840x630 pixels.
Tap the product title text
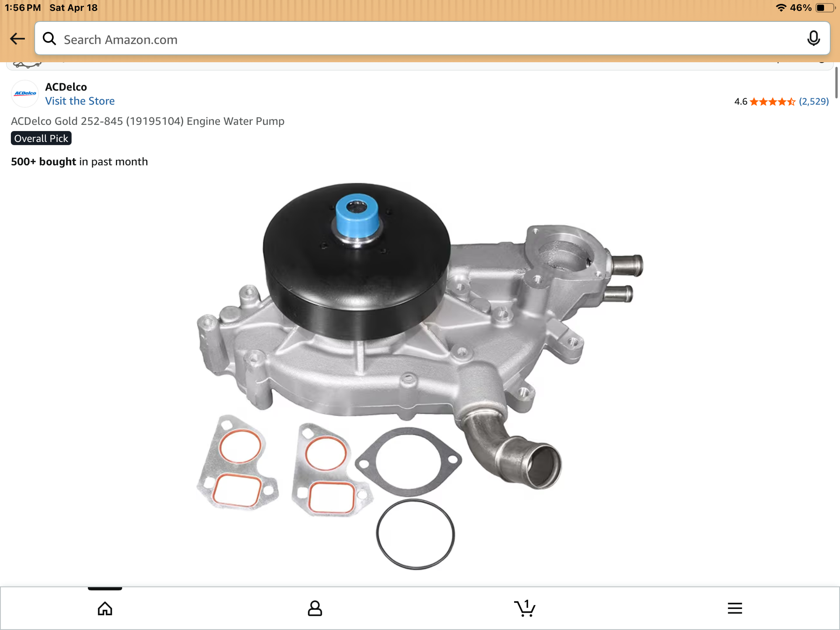tap(148, 121)
